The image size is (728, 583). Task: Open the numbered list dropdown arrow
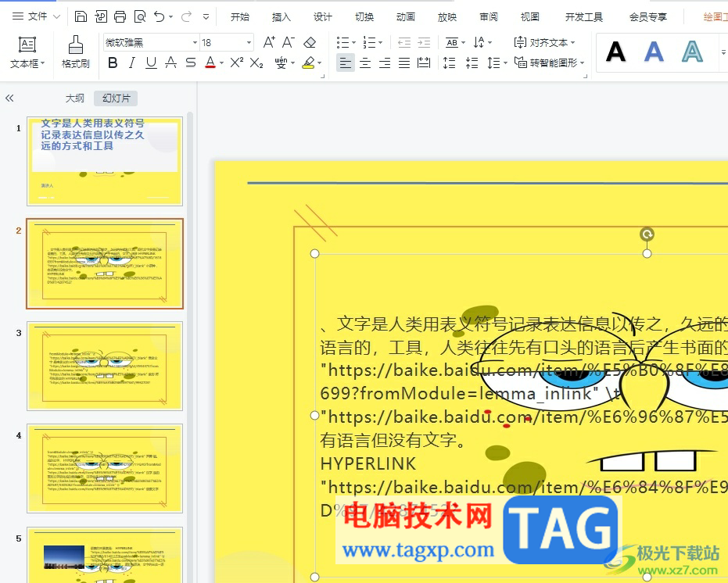point(380,43)
